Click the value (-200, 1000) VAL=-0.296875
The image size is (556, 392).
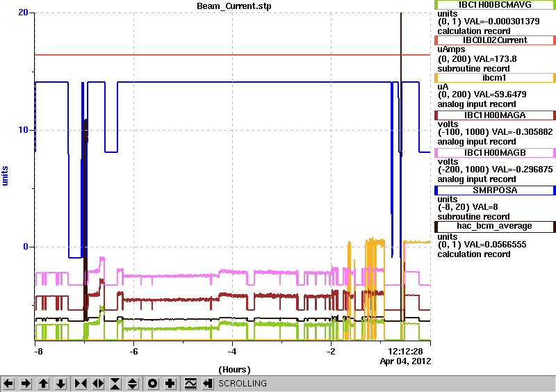pos(495,170)
